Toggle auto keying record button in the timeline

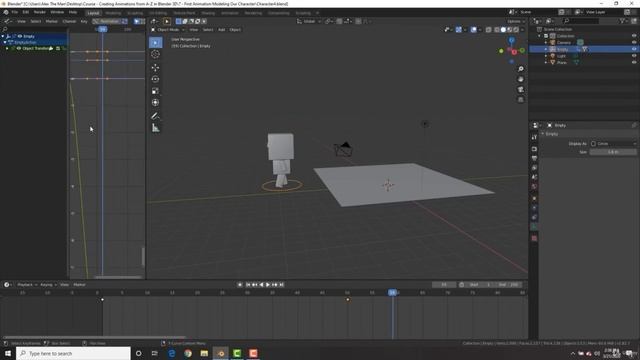pos(240,284)
